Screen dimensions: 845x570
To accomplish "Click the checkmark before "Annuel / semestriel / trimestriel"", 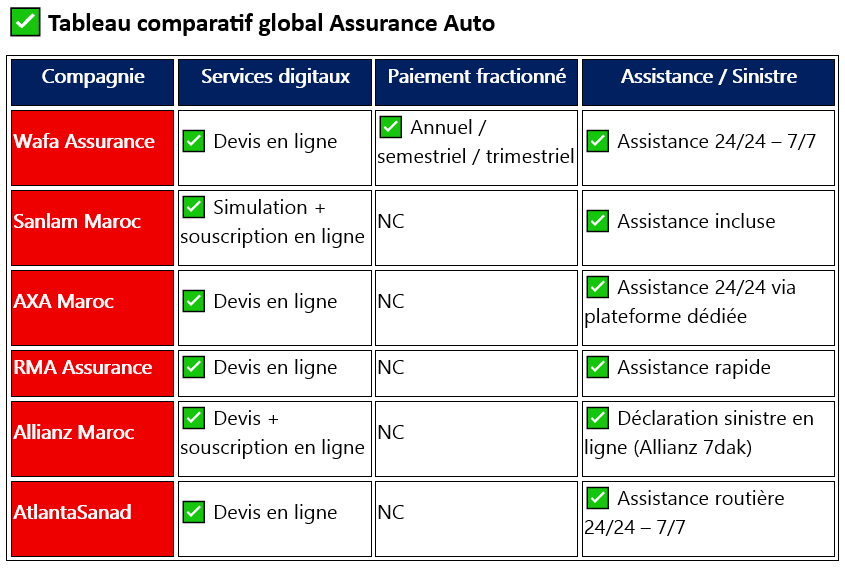I will point(391,127).
